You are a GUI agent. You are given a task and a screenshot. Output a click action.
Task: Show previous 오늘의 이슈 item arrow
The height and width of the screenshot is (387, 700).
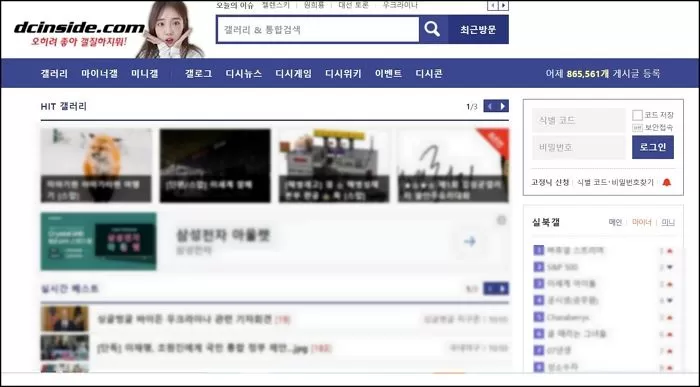[492, 5]
